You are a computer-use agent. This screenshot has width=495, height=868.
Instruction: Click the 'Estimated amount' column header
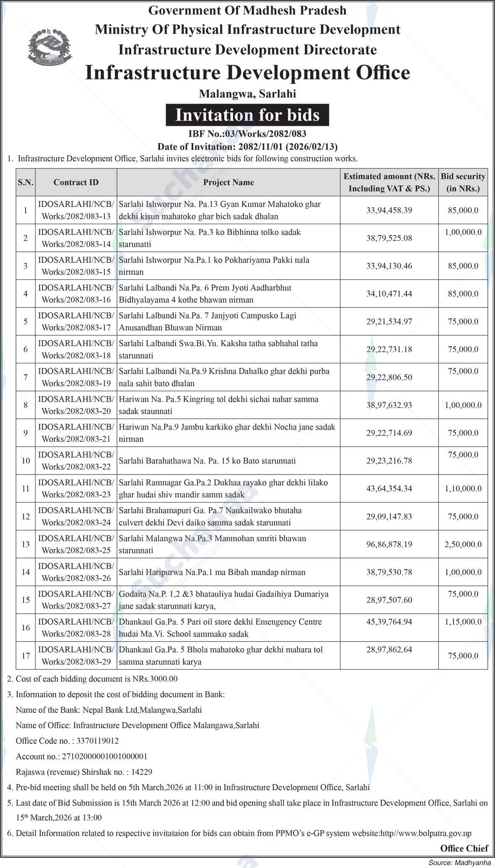click(389, 182)
